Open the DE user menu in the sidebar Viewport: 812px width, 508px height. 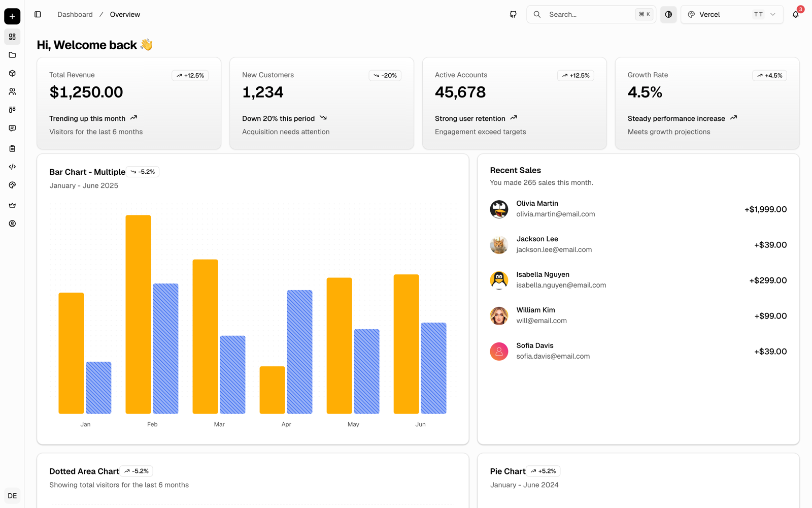12,496
